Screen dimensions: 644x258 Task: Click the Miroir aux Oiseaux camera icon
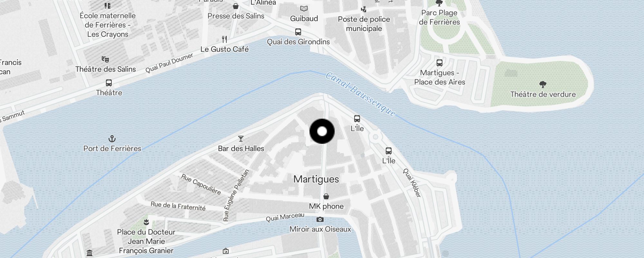pyautogui.click(x=320, y=219)
